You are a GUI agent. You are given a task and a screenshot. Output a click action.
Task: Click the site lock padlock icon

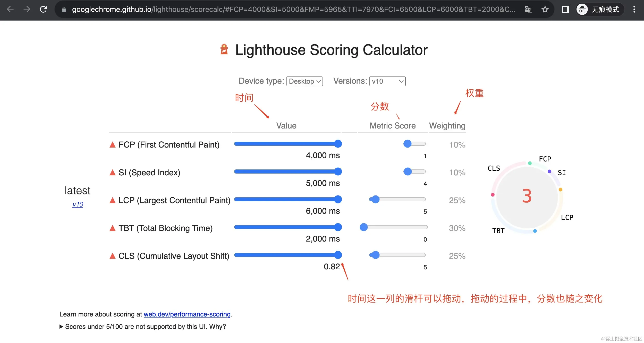tap(64, 10)
